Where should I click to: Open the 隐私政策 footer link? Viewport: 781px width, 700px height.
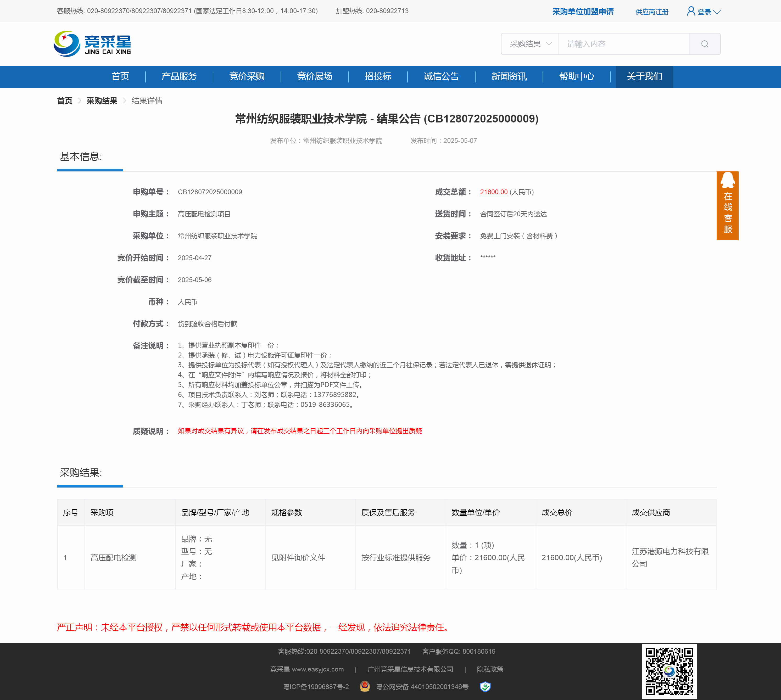click(x=490, y=669)
